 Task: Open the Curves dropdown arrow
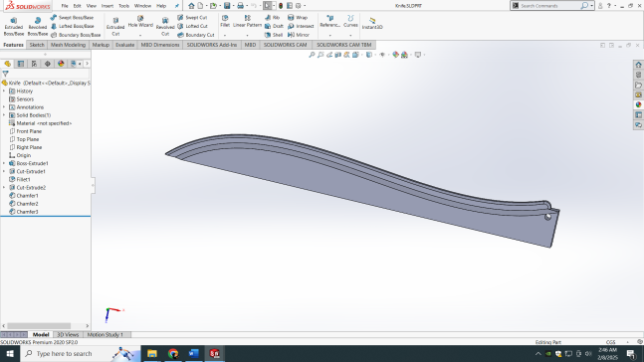point(350,35)
